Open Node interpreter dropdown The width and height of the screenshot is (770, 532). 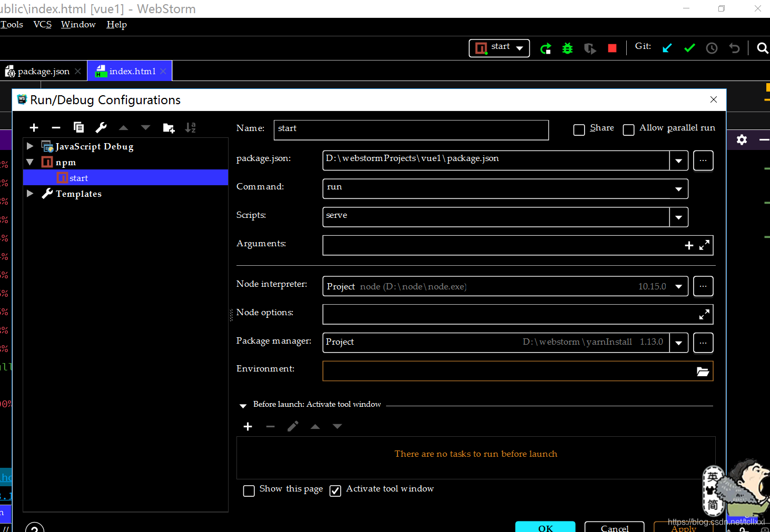tap(679, 286)
